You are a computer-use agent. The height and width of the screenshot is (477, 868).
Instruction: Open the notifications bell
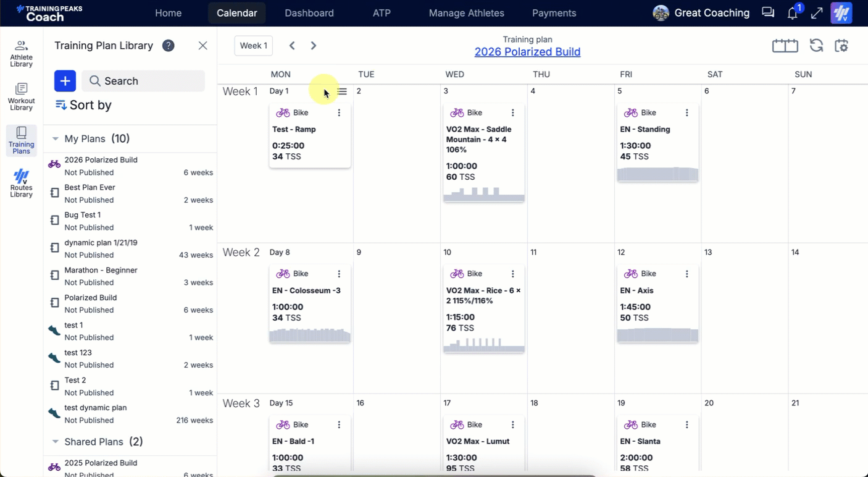click(793, 13)
